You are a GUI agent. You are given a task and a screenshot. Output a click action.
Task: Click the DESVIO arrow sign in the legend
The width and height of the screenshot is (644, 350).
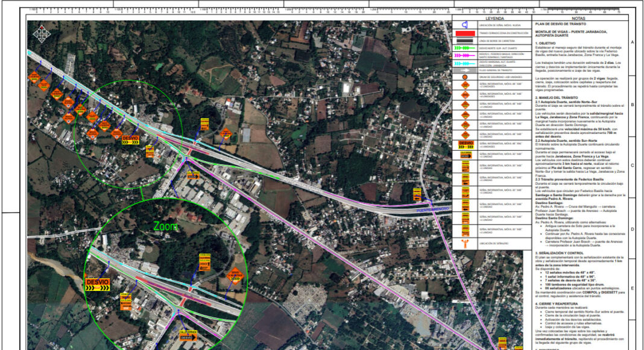pos(466,145)
